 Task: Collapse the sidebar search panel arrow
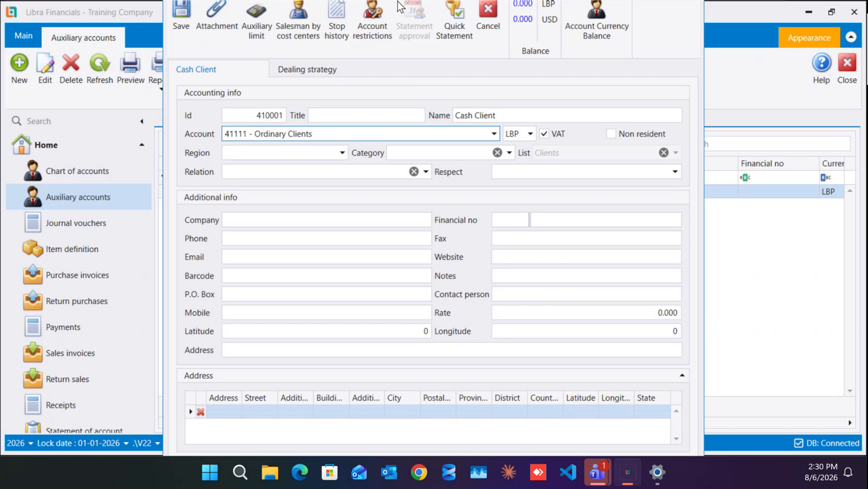141,121
